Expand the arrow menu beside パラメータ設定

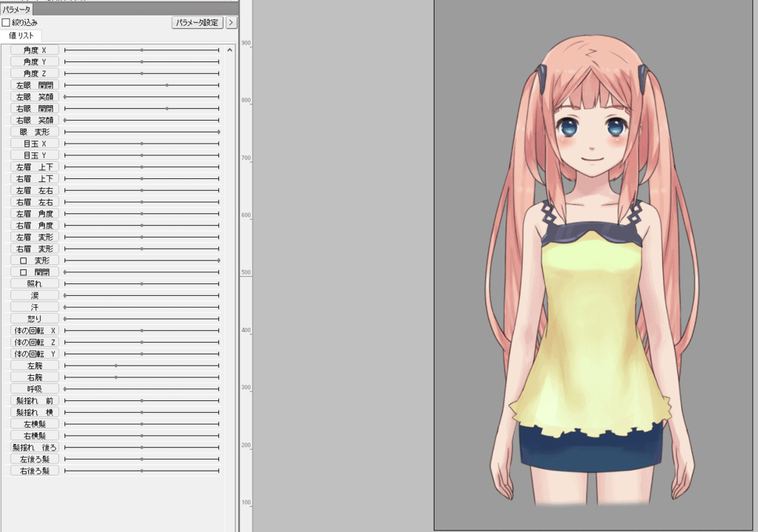click(231, 23)
